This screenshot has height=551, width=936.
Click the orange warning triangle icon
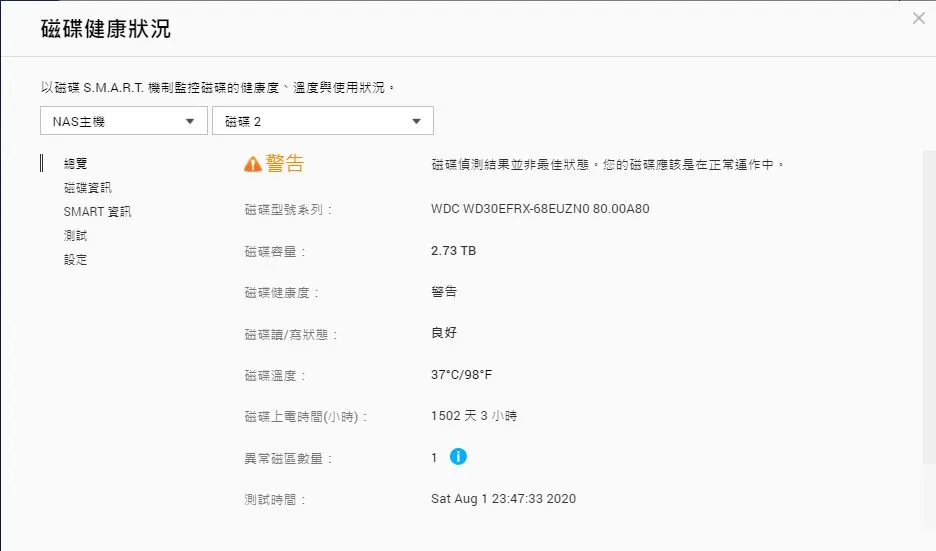click(253, 164)
